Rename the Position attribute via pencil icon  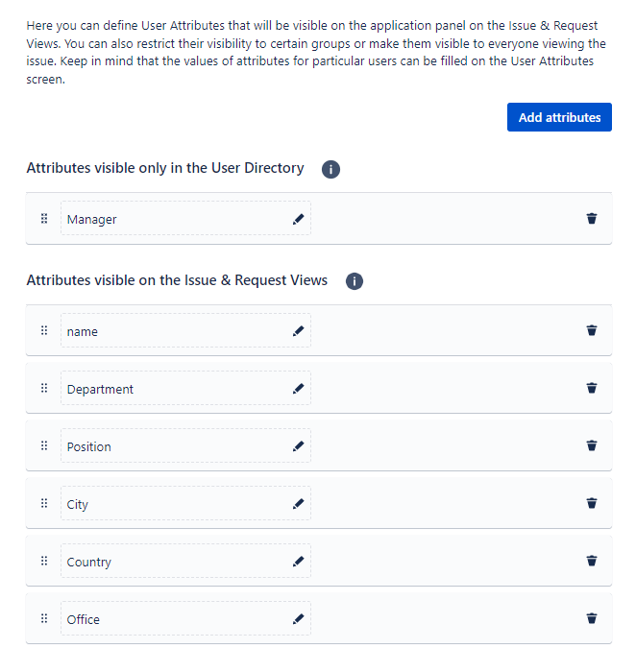pyautogui.click(x=298, y=446)
